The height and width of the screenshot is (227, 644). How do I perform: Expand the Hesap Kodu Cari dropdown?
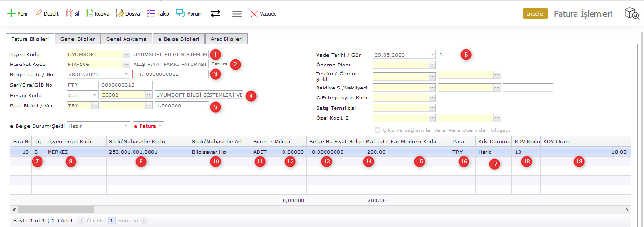click(x=95, y=95)
